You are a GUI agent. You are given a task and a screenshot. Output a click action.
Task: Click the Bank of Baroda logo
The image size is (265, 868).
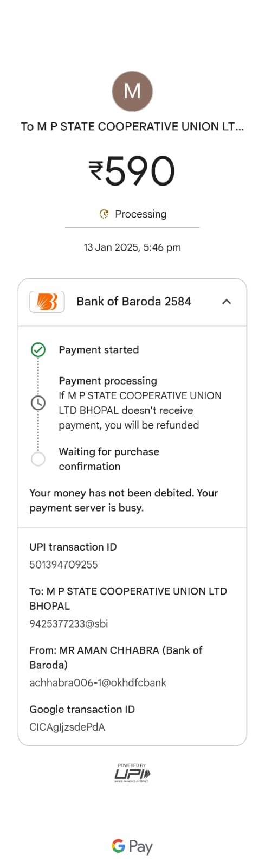tap(47, 302)
